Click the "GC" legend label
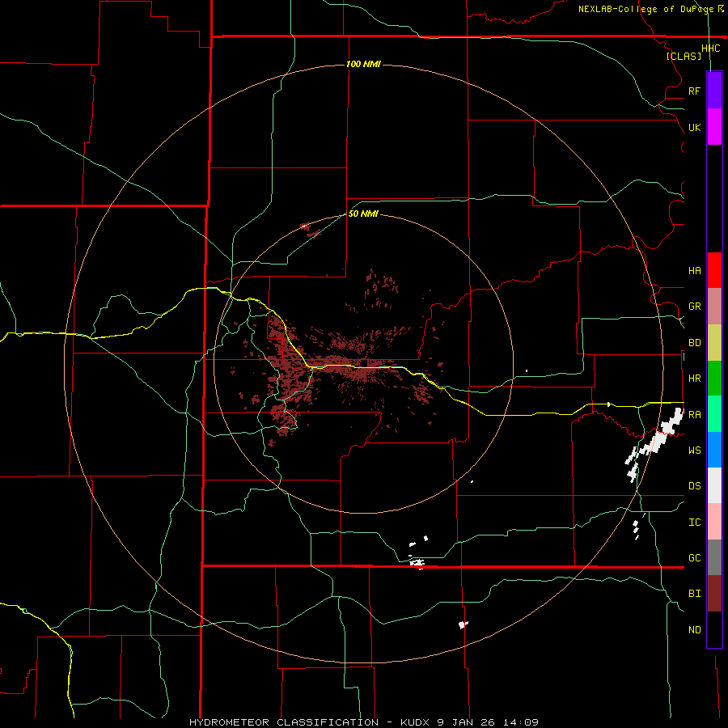The image size is (728, 728). (694, 558)
